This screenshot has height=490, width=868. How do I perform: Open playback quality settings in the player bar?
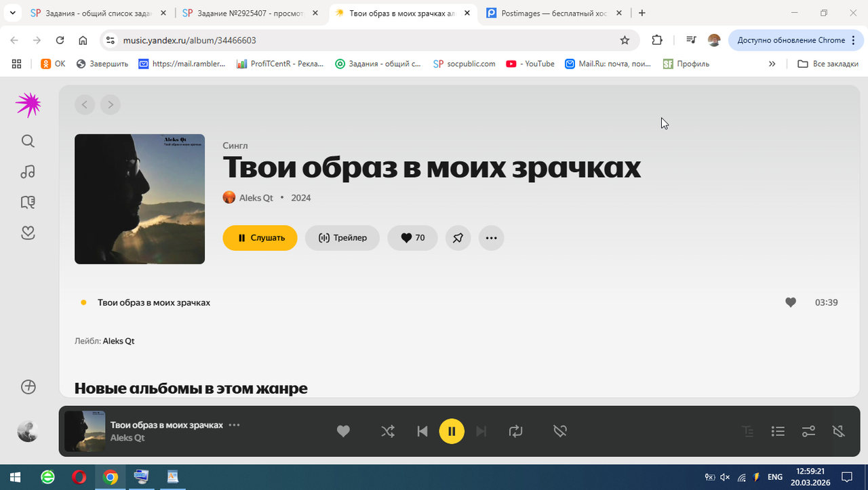808,431
